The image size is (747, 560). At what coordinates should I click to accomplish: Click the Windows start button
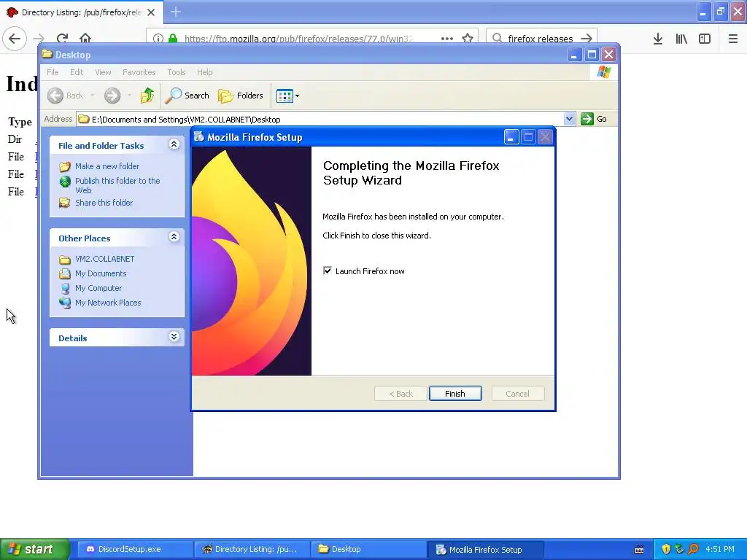click(x=34, y=549)
